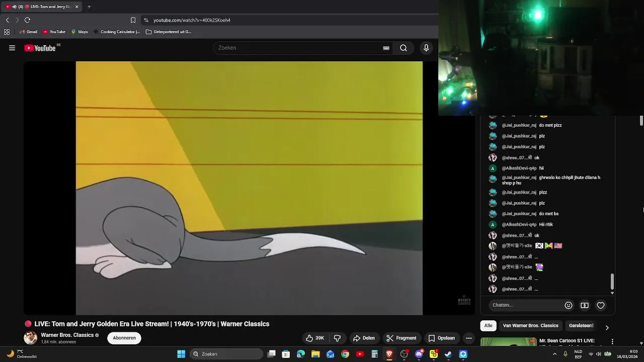
Task: Click the Windows taskbar search box Zoeken
Action: pos(227,354)
